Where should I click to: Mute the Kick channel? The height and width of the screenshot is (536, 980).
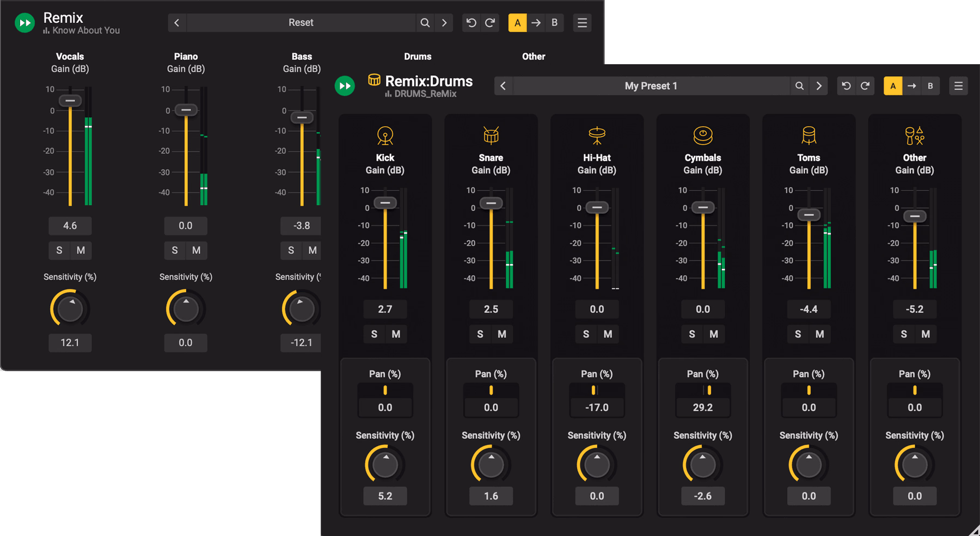(396, 334)
